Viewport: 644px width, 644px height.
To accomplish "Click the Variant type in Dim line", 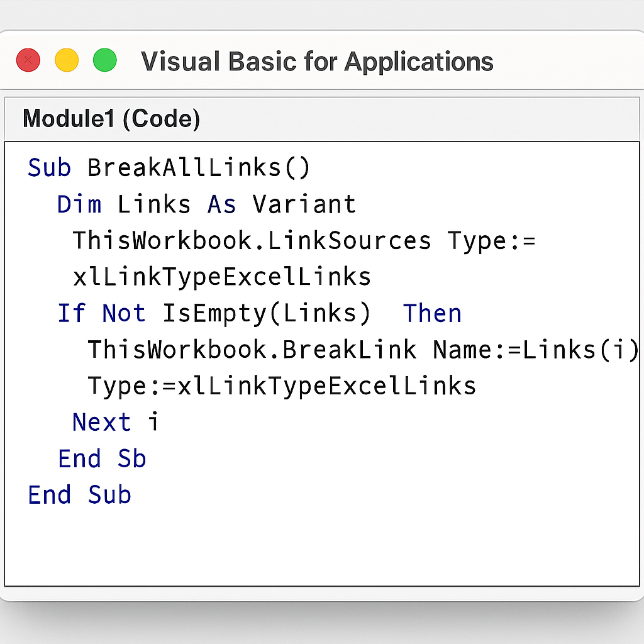I will click(304, 204).
